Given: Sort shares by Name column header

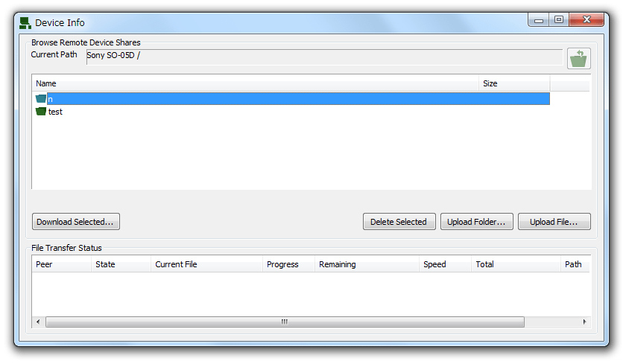Looking at the screenshot, I should coord(255,83).
